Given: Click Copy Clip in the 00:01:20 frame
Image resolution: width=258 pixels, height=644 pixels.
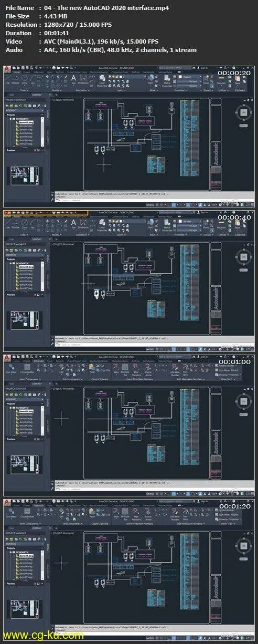Looking at the screenshot, I should click(104, 515).
